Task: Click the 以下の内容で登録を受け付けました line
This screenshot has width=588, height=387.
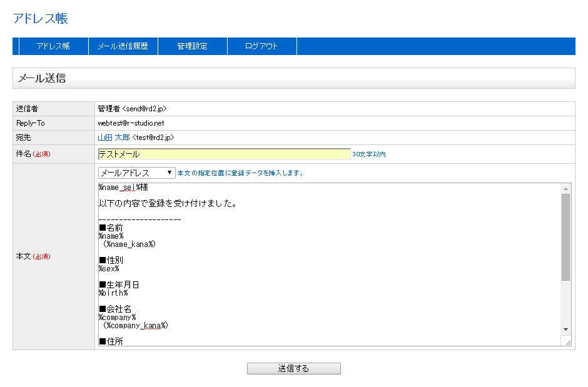Action: (168, 203)
